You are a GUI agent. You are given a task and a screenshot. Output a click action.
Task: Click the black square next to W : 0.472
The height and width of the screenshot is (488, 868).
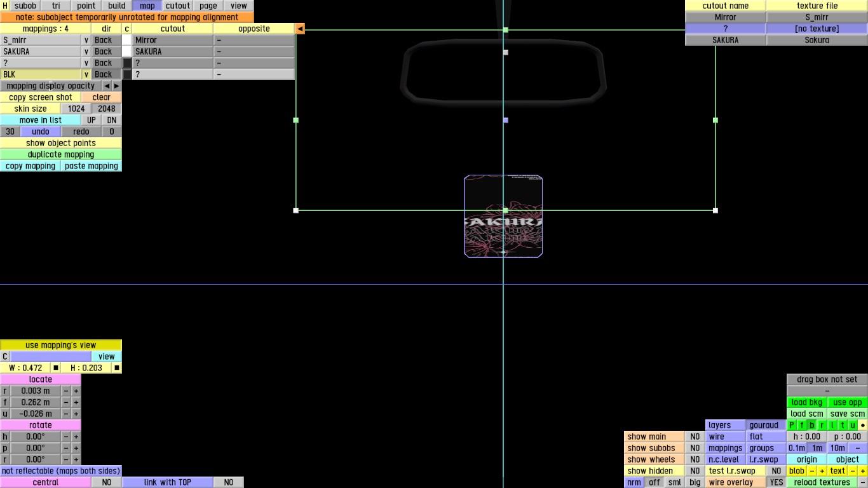click(x=56, y=368)
